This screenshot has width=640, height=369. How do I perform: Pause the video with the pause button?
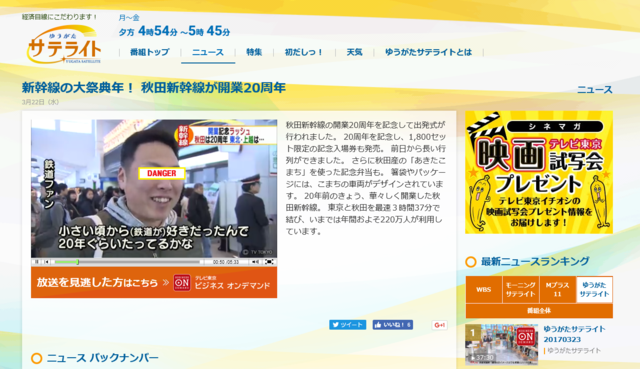(x=37, y=262)
